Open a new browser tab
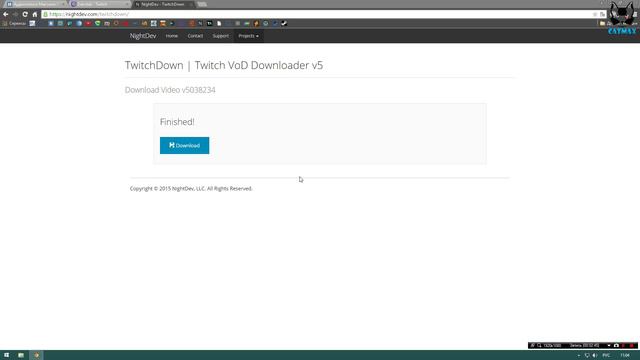Screen dimensions: 640x360 click(x=202, y=4)
